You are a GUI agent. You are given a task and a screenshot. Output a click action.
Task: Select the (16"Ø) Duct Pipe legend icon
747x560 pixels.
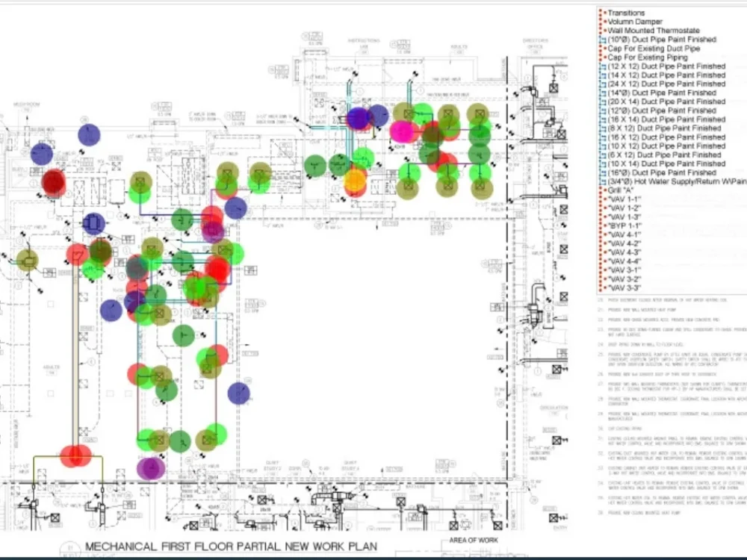click(x=602, y=172)
